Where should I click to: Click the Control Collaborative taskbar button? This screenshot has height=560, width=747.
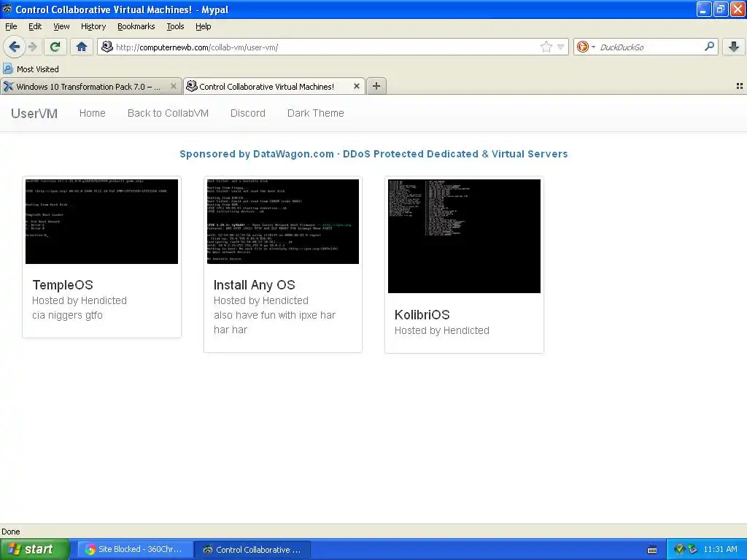[252, 549]
